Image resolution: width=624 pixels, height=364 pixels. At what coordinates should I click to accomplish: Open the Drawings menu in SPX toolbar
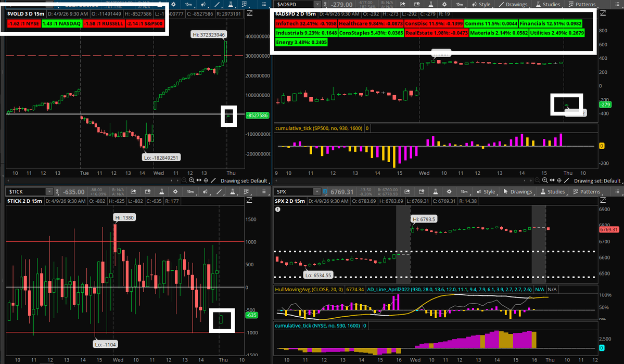[518, 192]
